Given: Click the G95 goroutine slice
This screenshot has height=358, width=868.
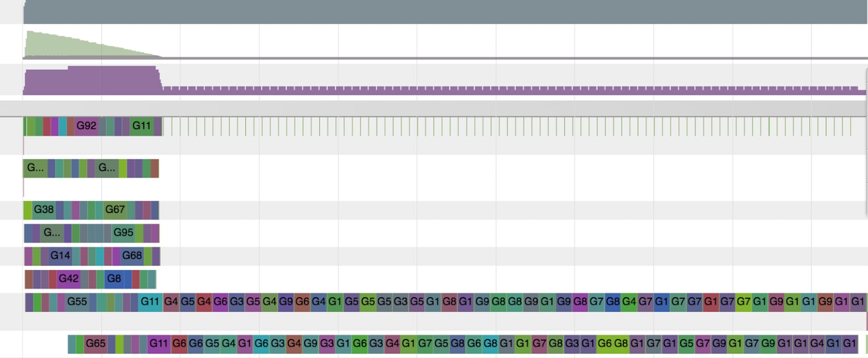Looking at the screenshot, I should 123,233.
